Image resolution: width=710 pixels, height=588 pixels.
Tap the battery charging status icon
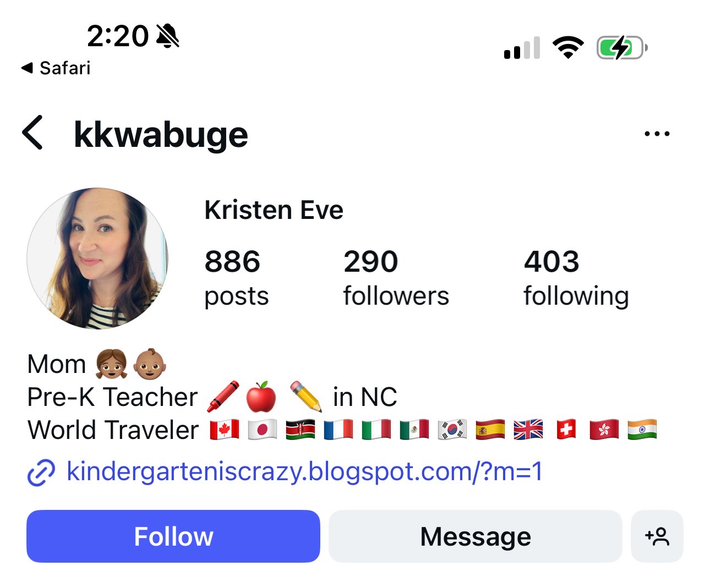pos(622,48)
